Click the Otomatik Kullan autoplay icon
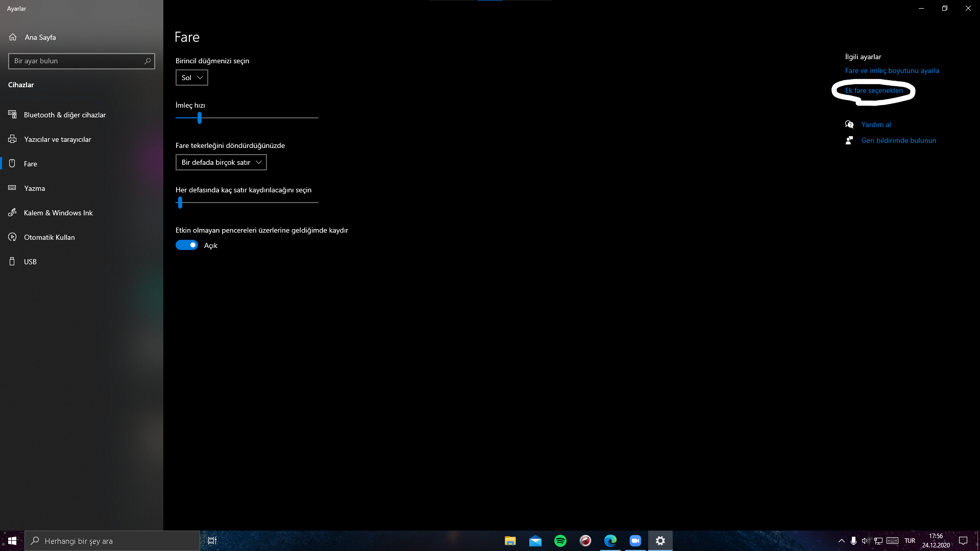The height and width of the screenshot is (551, 980). pyautogui.click(x=13, y=237)
